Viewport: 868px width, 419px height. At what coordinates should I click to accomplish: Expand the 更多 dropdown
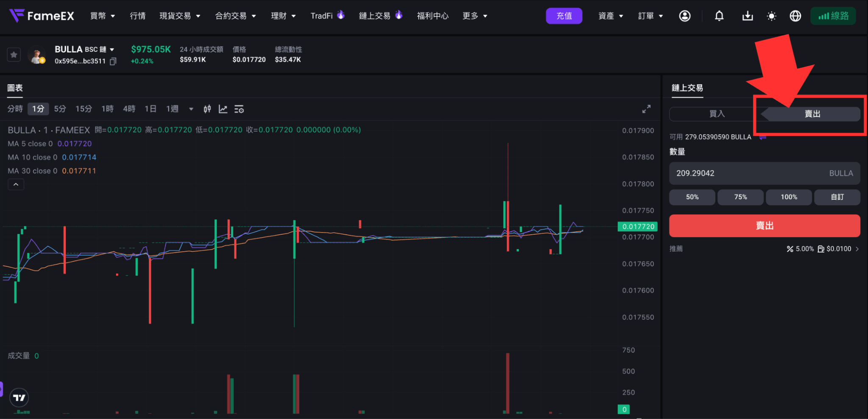[475, 16]
